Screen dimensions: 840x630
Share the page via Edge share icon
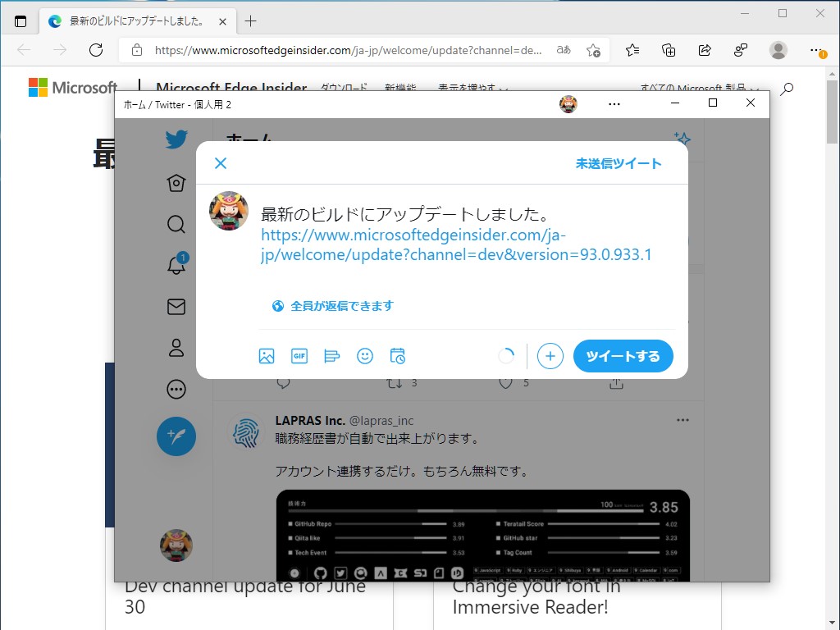[705, 50]
